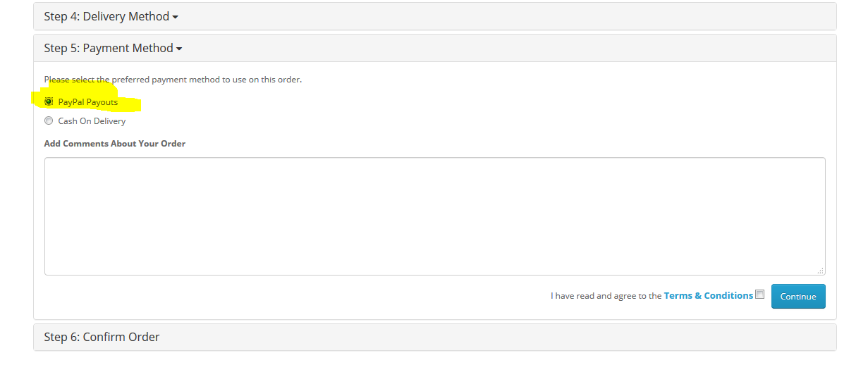The image size is (868, 365).
Task: Click the 'I have read and agree' text
Action: click(x=606, y=296)
